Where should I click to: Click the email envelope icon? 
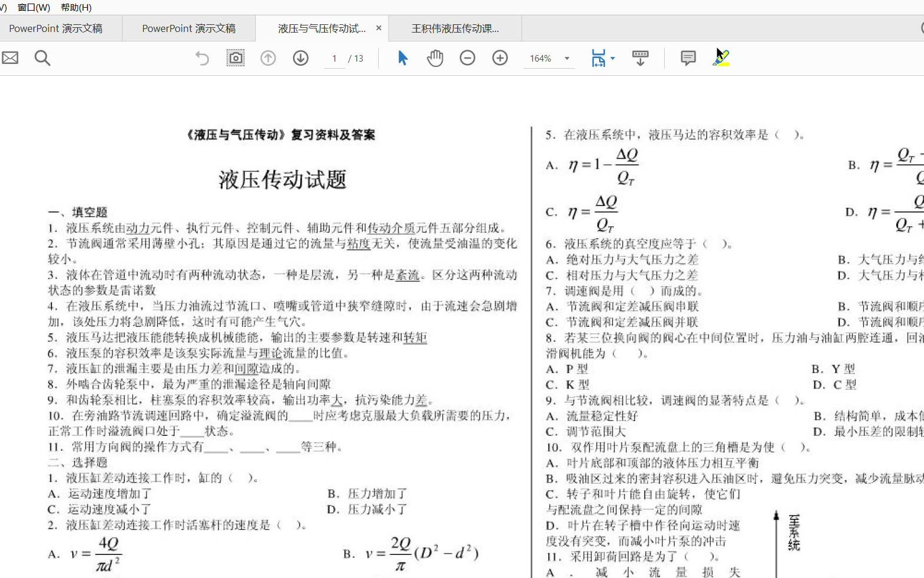pyautogui.click(x=10, y=58)
